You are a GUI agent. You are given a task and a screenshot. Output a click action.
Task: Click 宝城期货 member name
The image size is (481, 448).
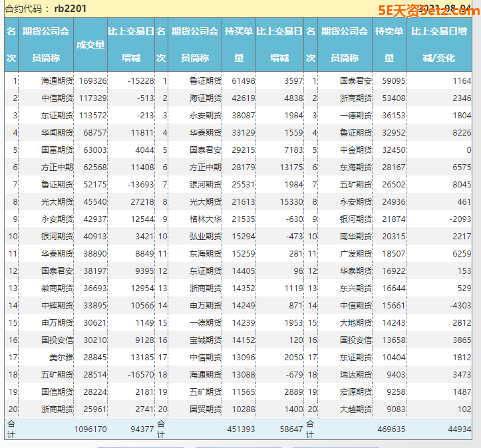205,340
